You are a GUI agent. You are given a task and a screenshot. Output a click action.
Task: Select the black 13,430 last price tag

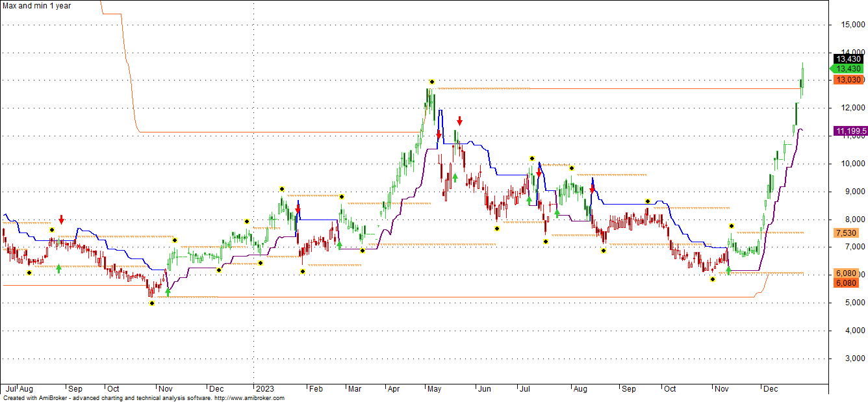[849, 58]
